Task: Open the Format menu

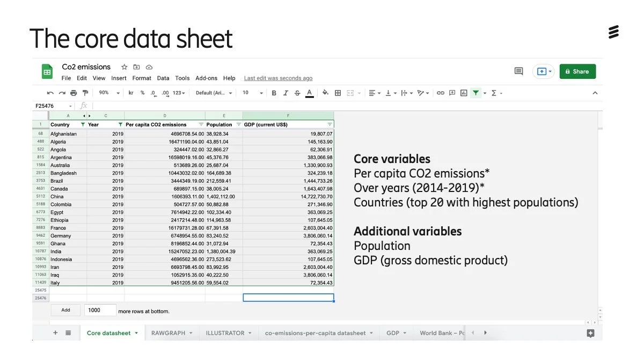Action: 142,78
